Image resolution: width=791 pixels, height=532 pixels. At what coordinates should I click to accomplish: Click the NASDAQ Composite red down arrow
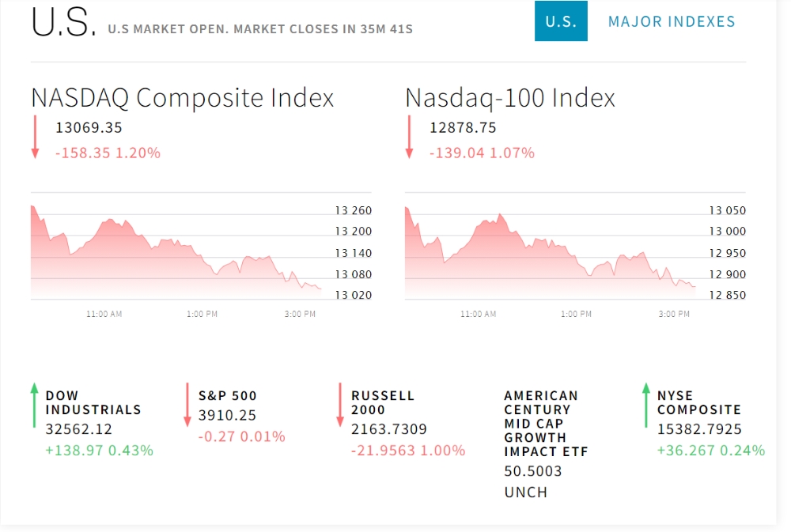click(x=35, y=138)
